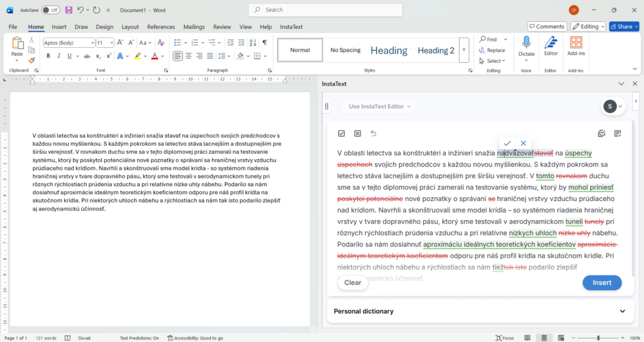This screenshot has width=644, height=342.
Task: Open the InstaText ribbon tab
Action: [x=291, y=27]
